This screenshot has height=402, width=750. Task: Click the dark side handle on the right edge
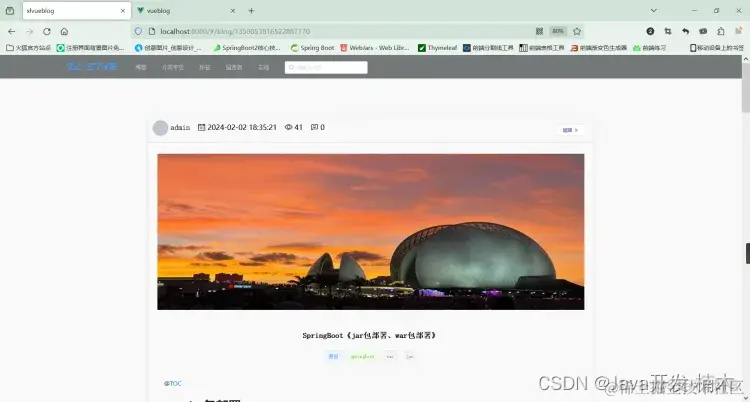pos(748,254)
